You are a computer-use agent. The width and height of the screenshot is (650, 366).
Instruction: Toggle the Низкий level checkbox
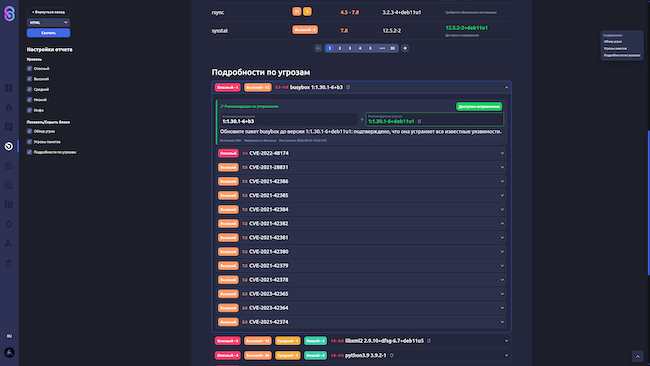(29, 99)
